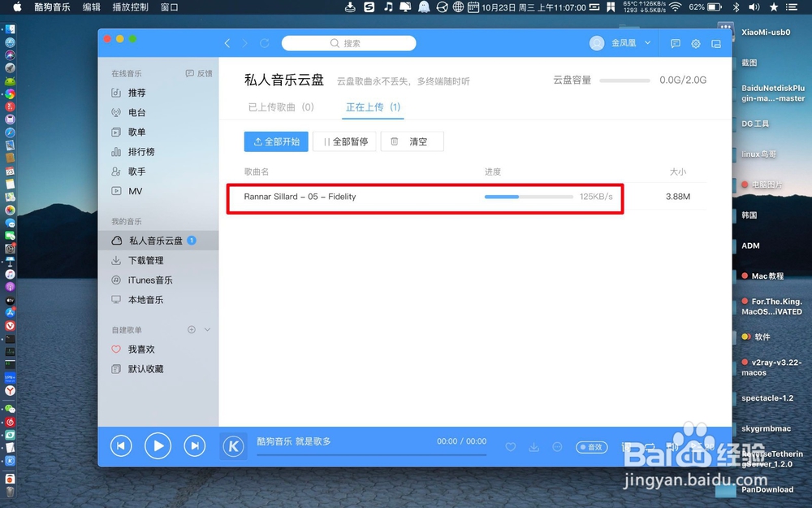This screenshot has height=508, width=812.
Task: Click the play button
Action: pyautogui.click(x=158, y=445)
